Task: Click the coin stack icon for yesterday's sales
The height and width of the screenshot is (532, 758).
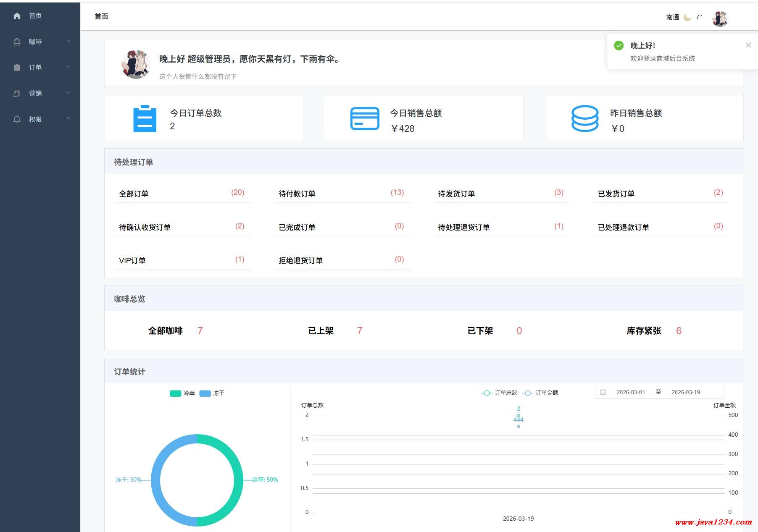Action: coord(584,118)
